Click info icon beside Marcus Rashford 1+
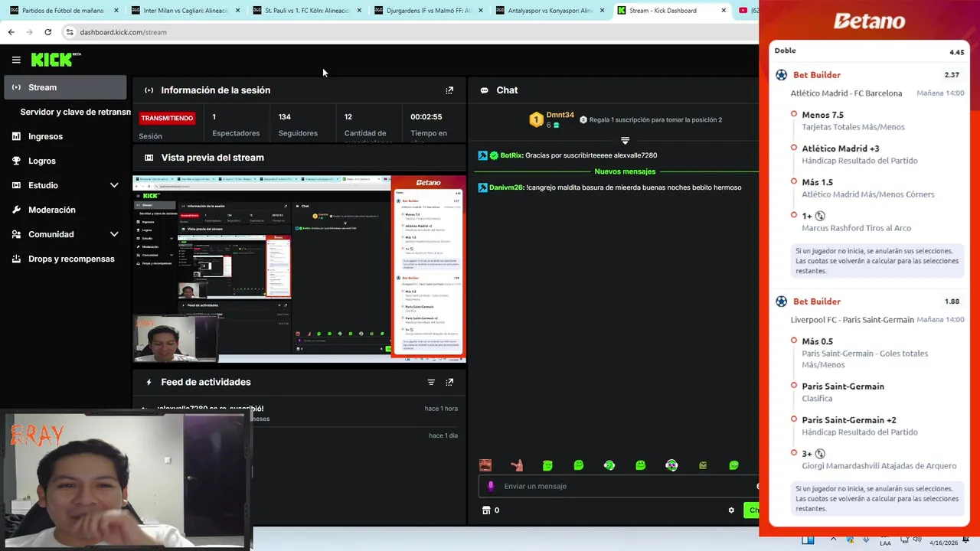This screenshot has width=980, height=551. (x=820, y=216)
